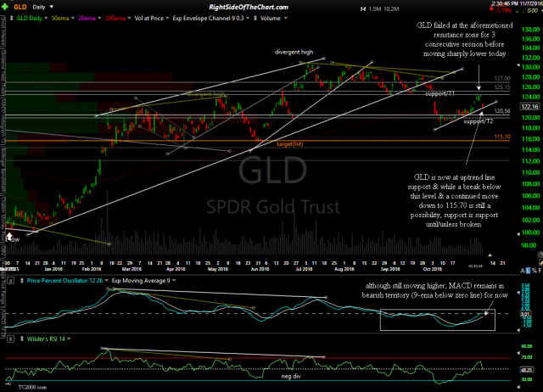Open Exp Envelope Channel 9 0.3 dropdown
The image size is (543, 392).
pos(248,18)
